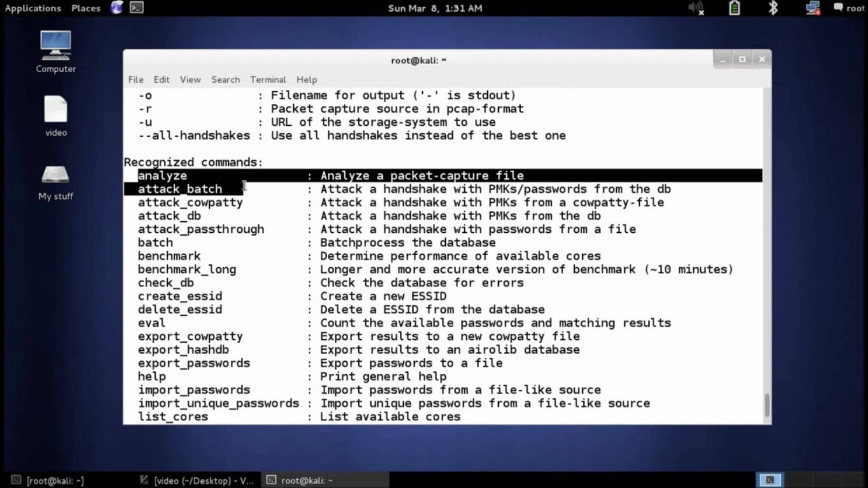The height and width of the screenshot is (488, 868).
Task: Click the 'eval' command text
Action: (x=151, y=323)
